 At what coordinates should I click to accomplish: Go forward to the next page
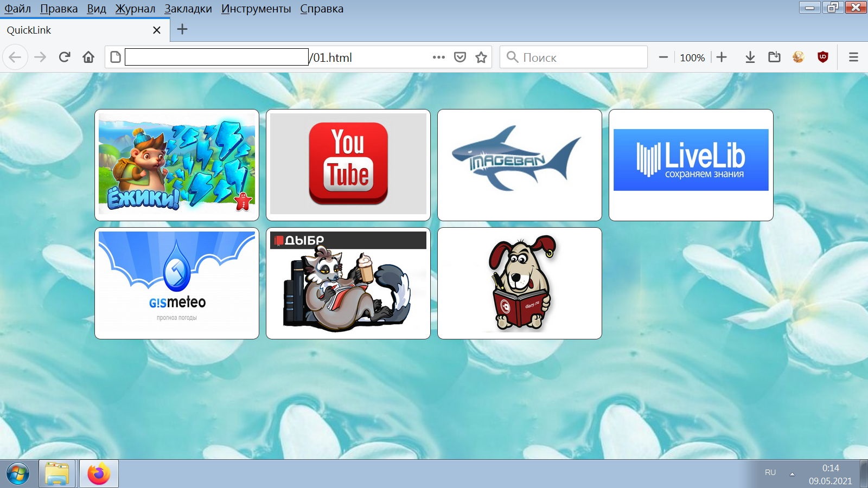pos(40,57)
